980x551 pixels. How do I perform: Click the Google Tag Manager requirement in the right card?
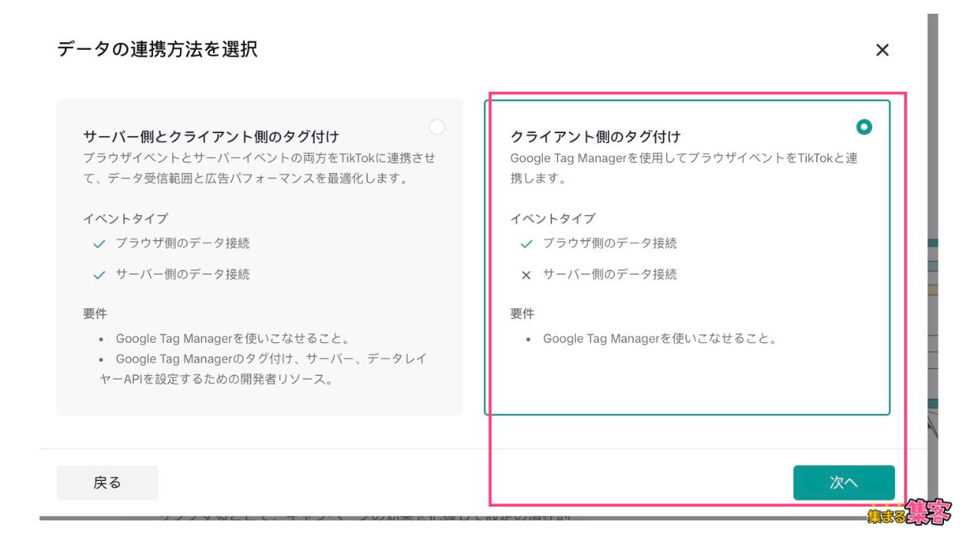pyautogui.click(x=660, y=338)
